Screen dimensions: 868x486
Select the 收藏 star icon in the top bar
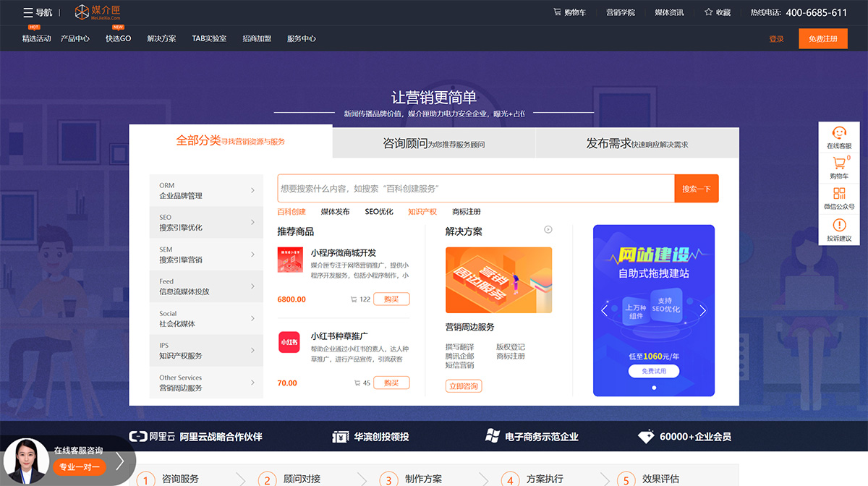[707, 12]
